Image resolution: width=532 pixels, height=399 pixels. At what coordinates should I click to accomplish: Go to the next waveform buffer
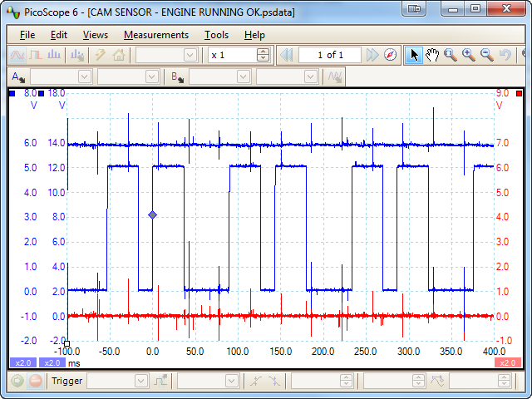click(x=373, y=55)
